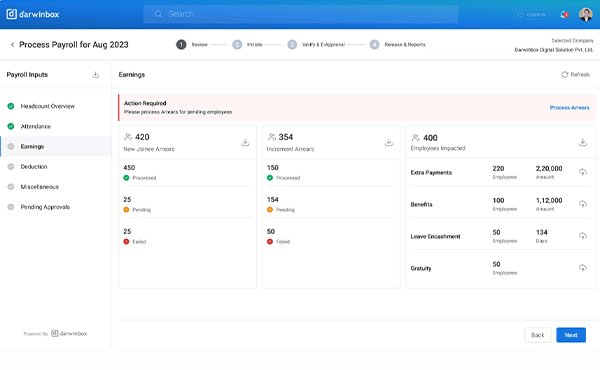Upload Leave Encashment via cloud icon
The height and width of the screenshot is (370, 600).
(583, 236)
